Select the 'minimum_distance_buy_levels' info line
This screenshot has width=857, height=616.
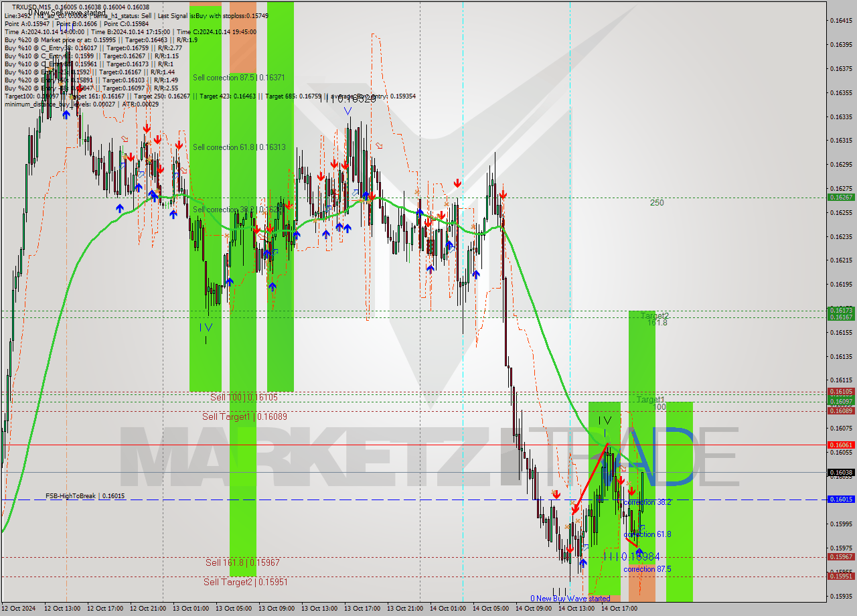[x=82, y=104]
